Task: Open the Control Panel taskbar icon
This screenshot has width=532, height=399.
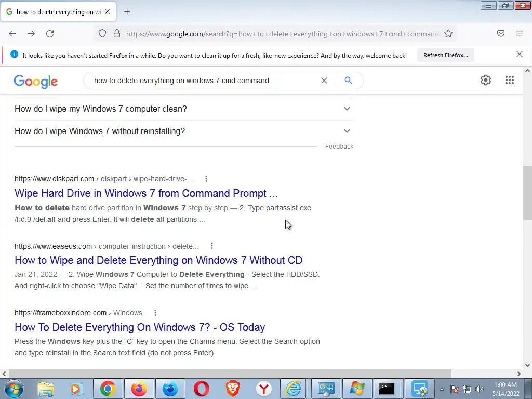Action: pyautogui.click(x=326, y=389)
